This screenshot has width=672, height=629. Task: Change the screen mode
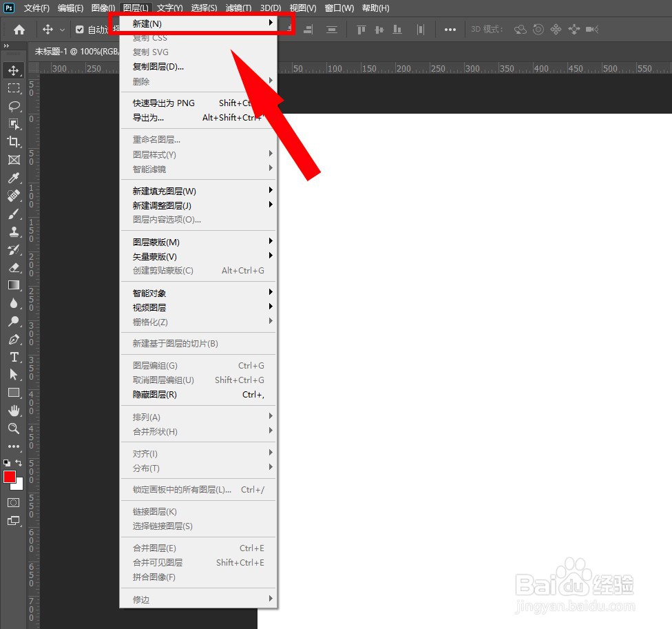[14, 521]
